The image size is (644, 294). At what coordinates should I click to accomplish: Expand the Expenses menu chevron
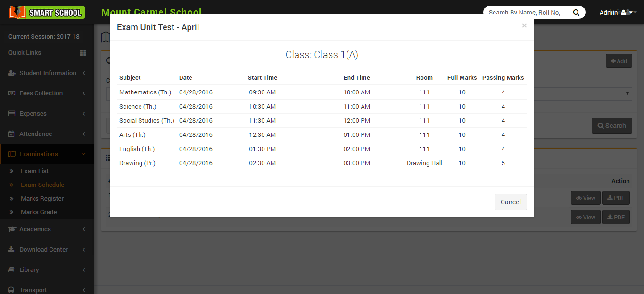pos(84,114)
